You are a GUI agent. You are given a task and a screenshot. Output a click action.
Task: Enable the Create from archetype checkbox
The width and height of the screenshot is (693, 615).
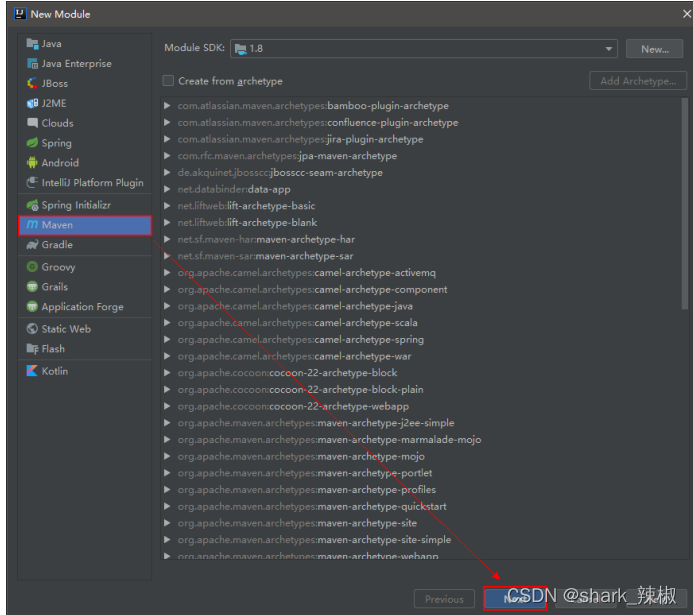(169, 81)
